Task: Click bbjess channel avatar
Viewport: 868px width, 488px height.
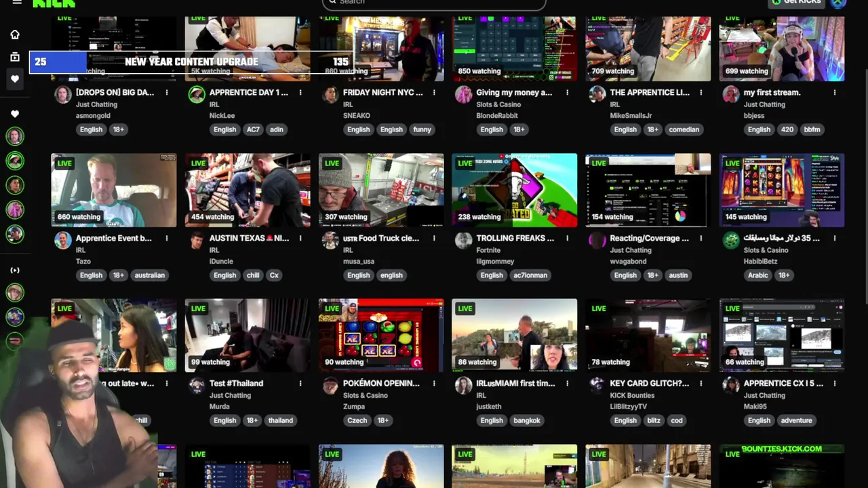Action: (731, 94)
